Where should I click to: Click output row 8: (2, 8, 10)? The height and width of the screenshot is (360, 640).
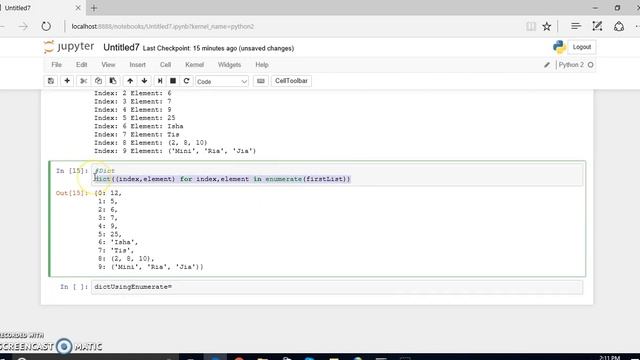126,259
